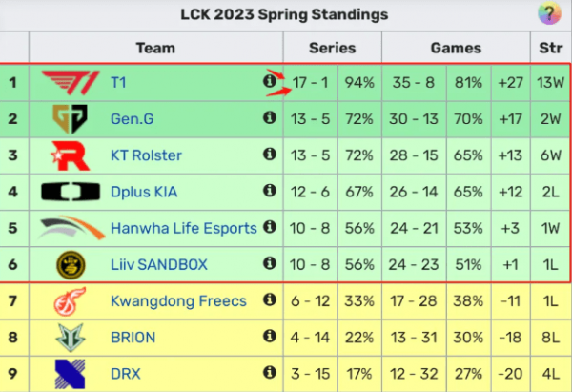Click the BRION team logo

70,338
